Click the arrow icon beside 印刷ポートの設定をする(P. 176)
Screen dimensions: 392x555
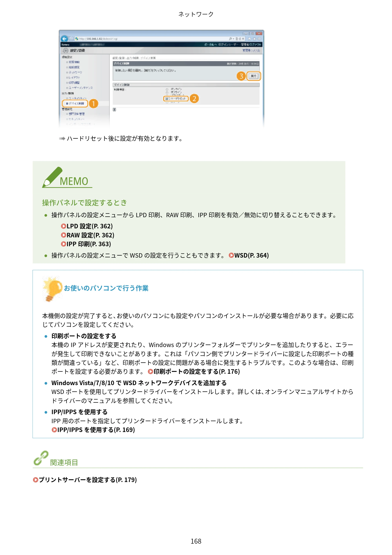151,372
